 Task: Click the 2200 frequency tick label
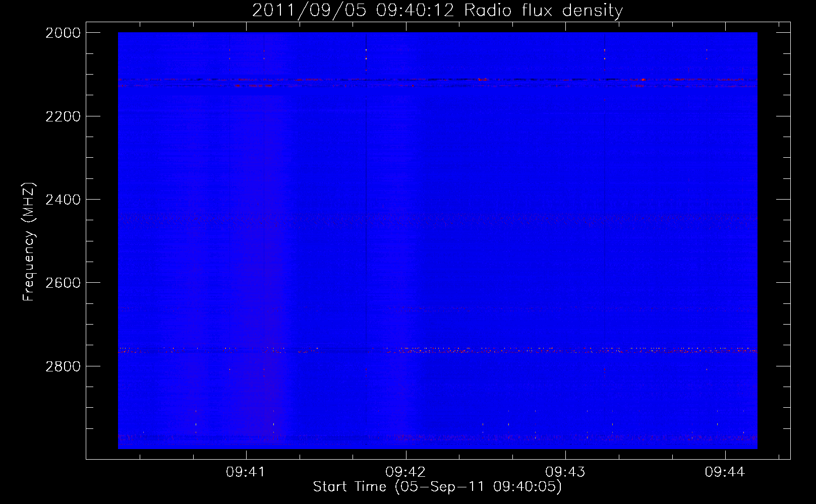tap(63, 116)
